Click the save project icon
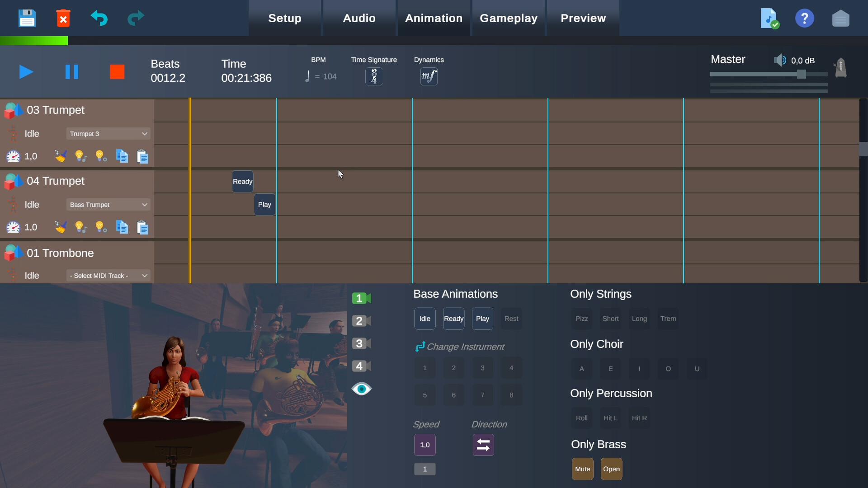This screenshot has height=488, width=868. coord(27,18)
